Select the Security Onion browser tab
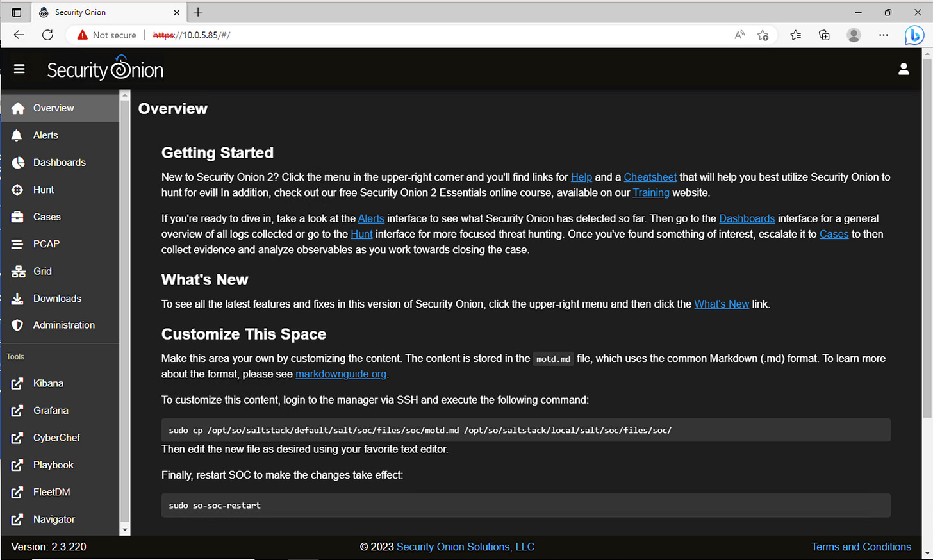The height and width of the screenshot is (560, 933). point(109,12)
